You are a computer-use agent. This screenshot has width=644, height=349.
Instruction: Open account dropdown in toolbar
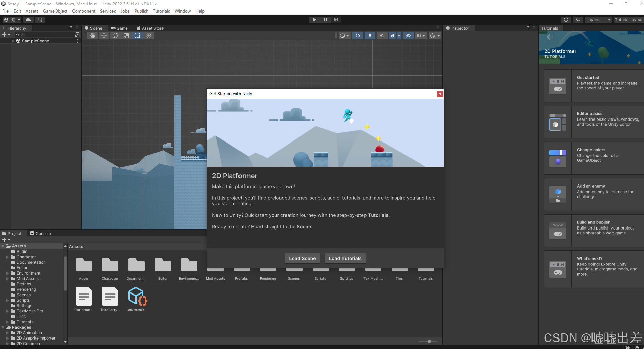[x=12, y=20]
